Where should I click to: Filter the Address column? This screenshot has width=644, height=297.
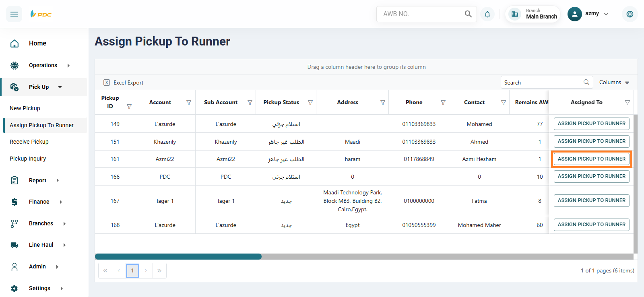[383, 103]
